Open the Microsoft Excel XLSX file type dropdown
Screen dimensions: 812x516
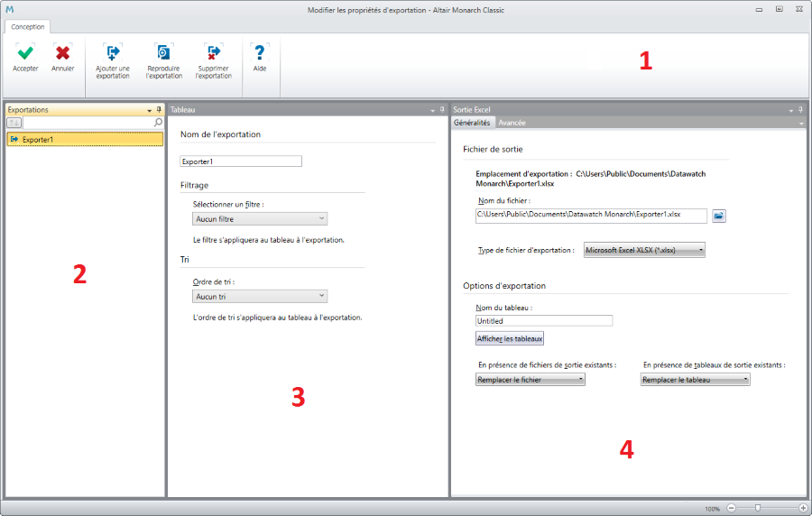pos(644,250)
